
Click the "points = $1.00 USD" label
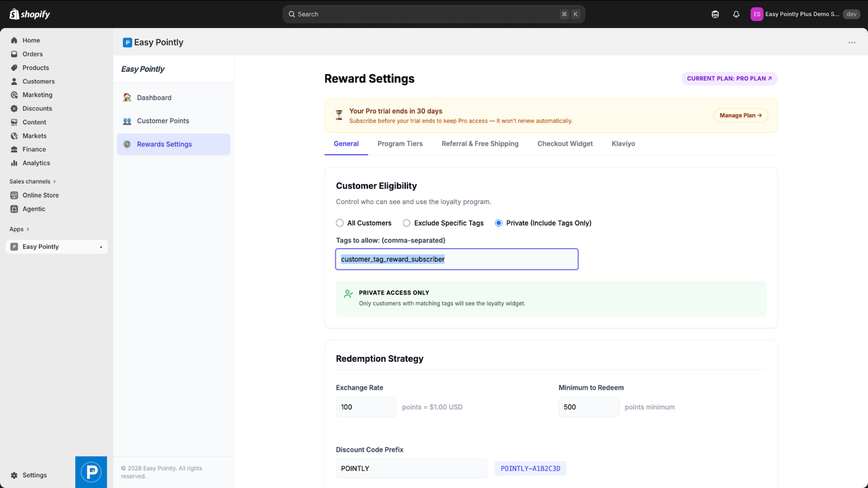click(432, 407)
